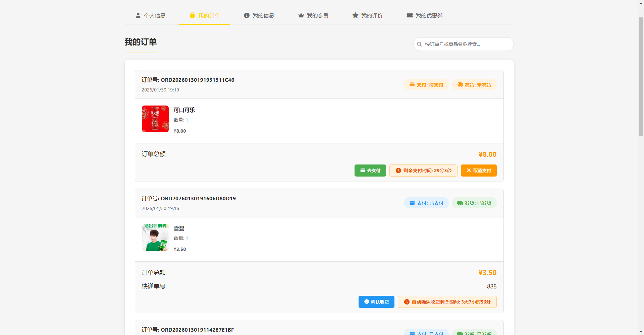Click the 自动确认收货剩余时间 countdown badge
The image size is (644, 335).
pos(447,302)
